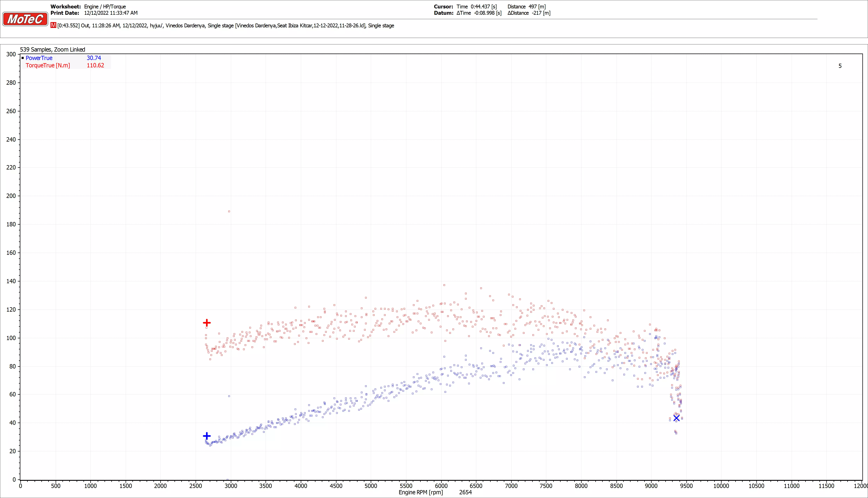Select the PowerTrue channel in the legend
868x498 pixels.
tap(39, 58)
